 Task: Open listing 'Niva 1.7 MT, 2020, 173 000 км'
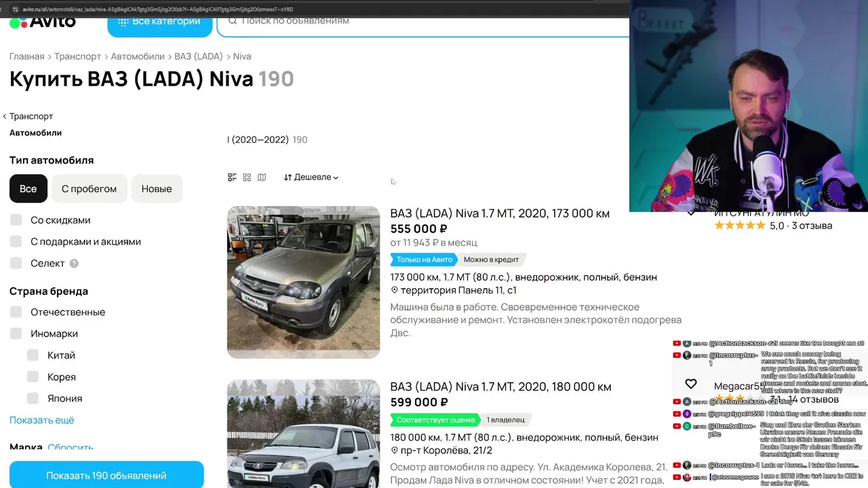pos(500,213)
